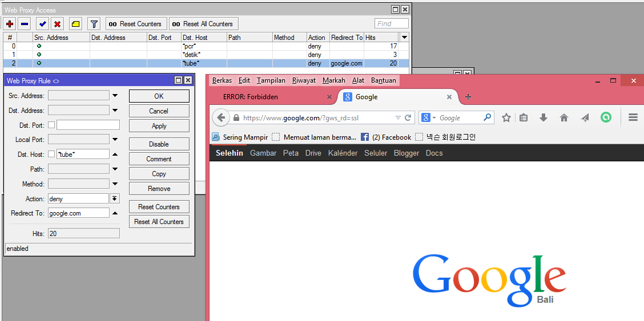
Task: Click Reset Counters in the Access toolbar
Action: coord(136,24)
